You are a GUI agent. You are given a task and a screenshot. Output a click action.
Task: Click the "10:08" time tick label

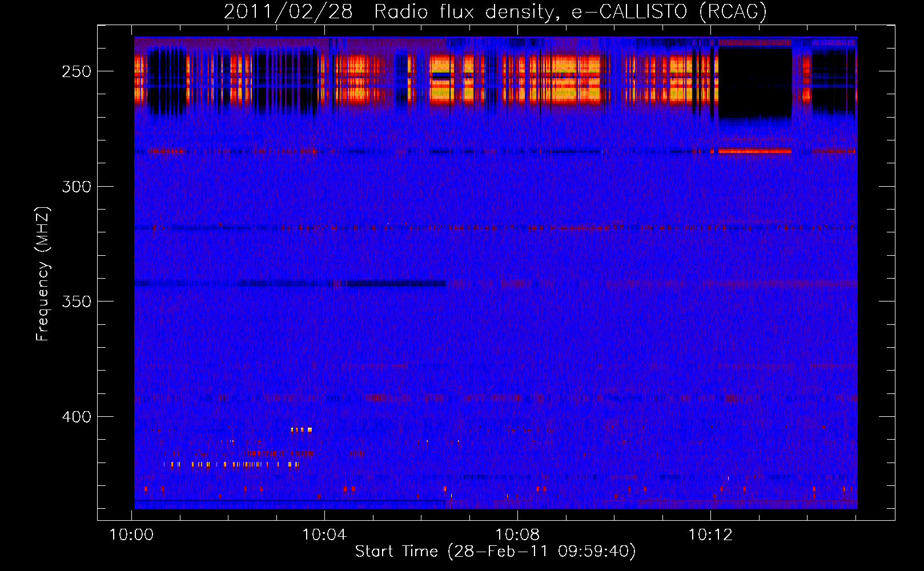coord(517,535)
